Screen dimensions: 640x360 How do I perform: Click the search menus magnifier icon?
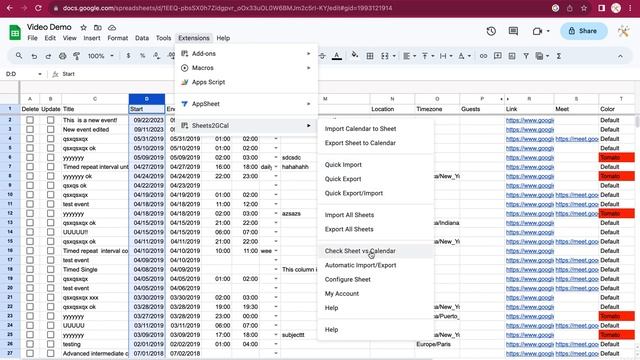(x=19, y=56)
